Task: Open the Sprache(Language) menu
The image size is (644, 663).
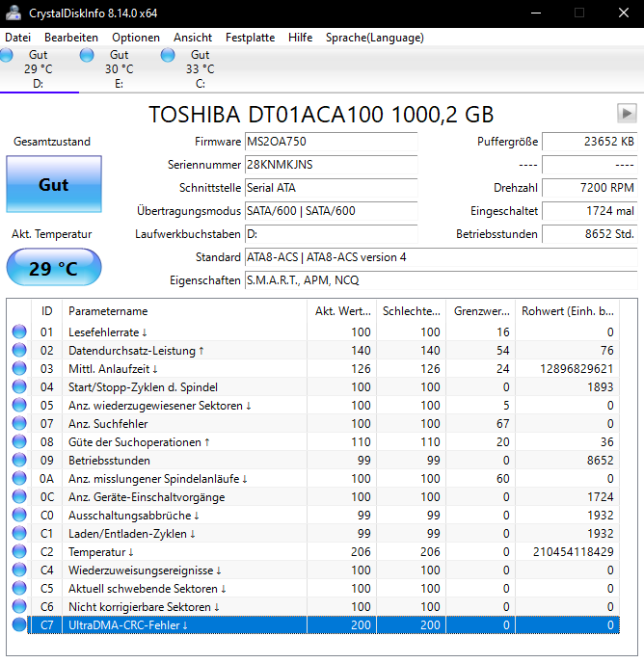Action: click(374, 38)
